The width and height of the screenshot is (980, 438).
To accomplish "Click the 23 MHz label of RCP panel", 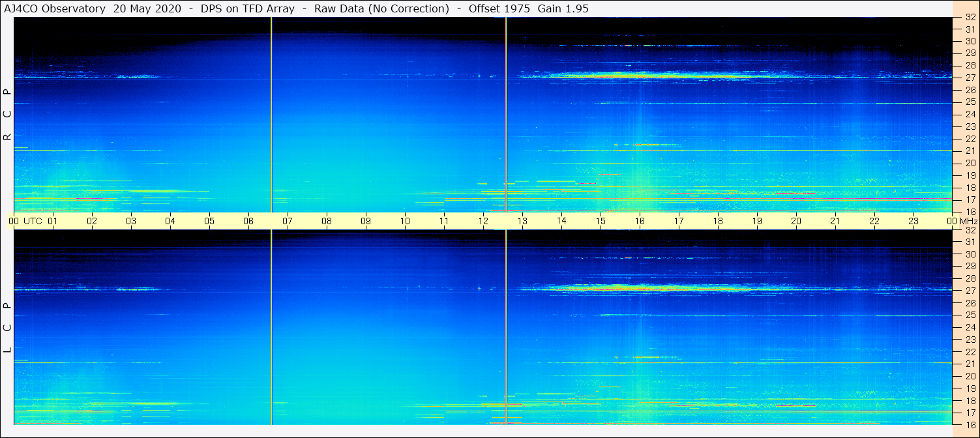I will pyautogui.click(x=970, y=126).
